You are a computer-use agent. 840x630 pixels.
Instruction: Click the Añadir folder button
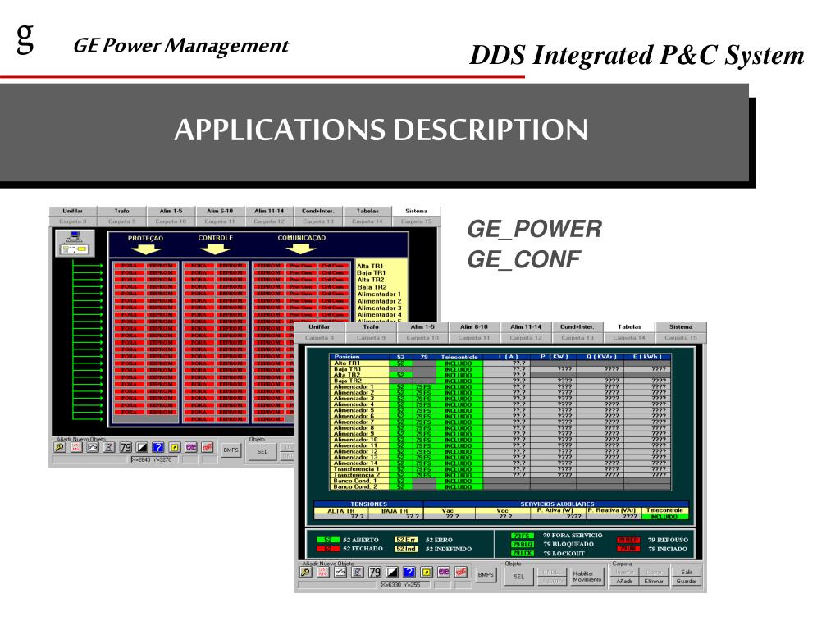pos(624,582)
